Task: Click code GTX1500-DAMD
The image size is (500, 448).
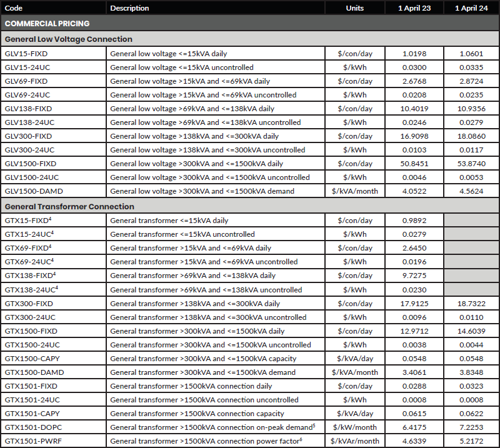Action: [x=34, y=372]
